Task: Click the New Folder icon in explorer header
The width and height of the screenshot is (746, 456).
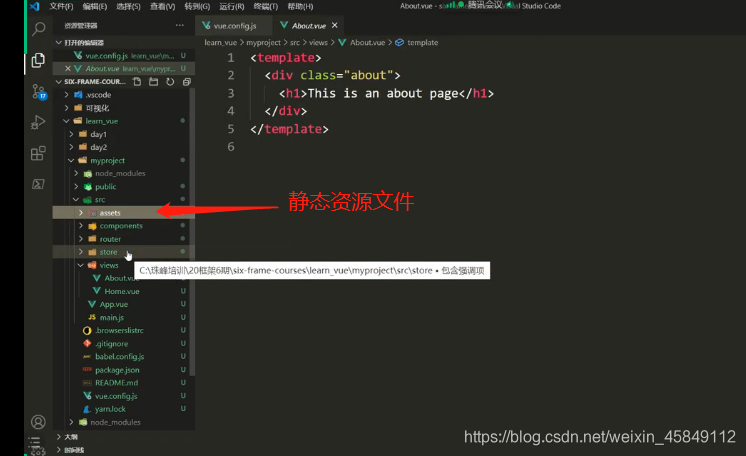Action: (x=153, y=82)
